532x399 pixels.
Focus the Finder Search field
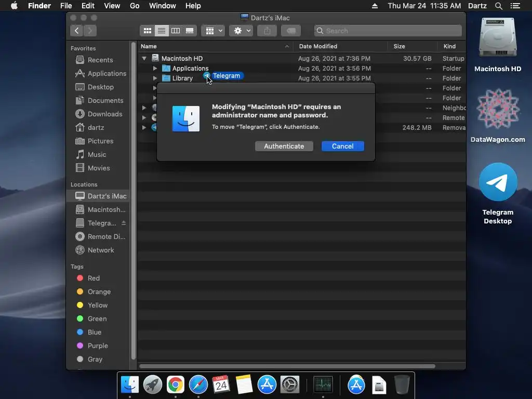click(x=388, y=31)
